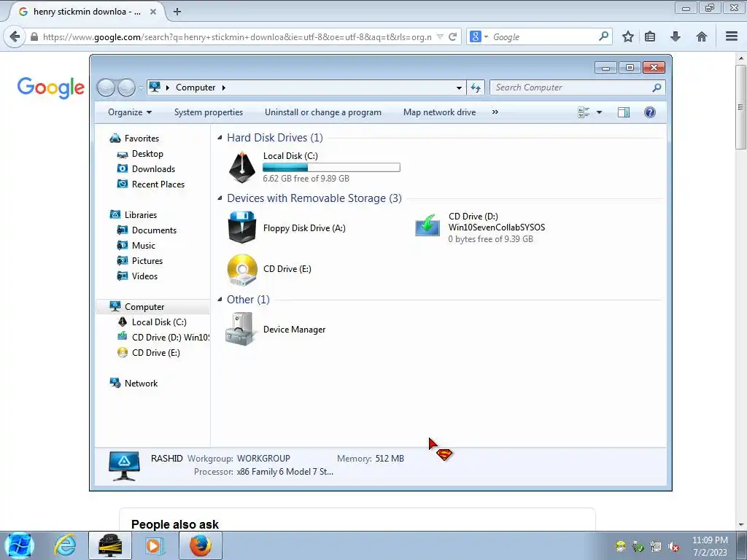Click the Computer breadcrumb segment
Viewport: 747px width, 560px height.
click(196, 87)
